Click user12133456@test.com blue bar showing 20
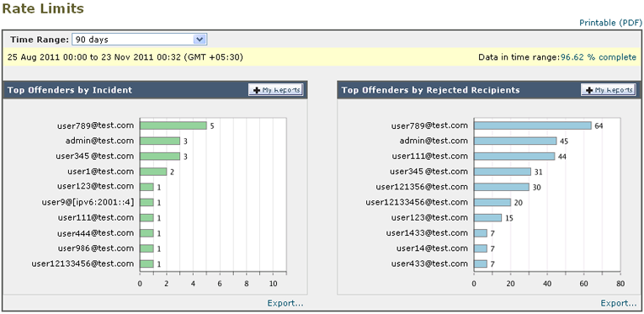 [492, 202]
